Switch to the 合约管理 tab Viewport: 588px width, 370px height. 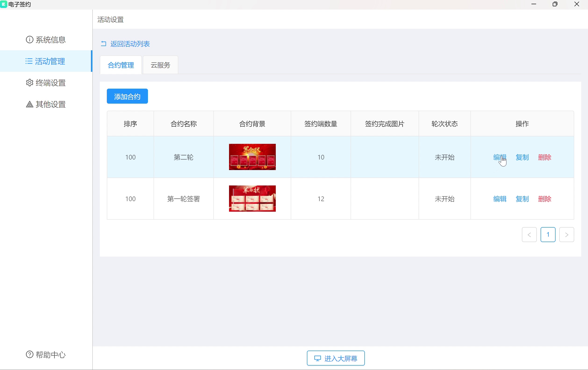pyautogui.click(x=121, y=65)
